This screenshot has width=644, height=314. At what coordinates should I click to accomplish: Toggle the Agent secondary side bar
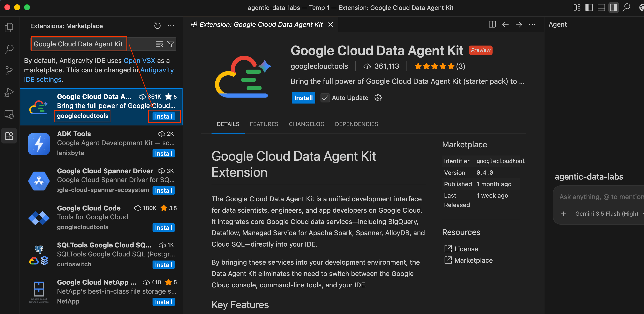tap(614, 8)
